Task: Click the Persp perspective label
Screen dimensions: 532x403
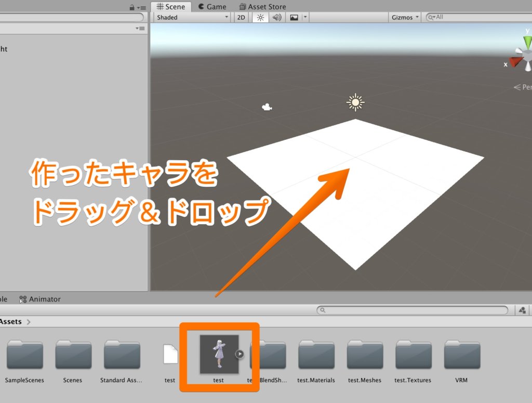Action: 524,87
